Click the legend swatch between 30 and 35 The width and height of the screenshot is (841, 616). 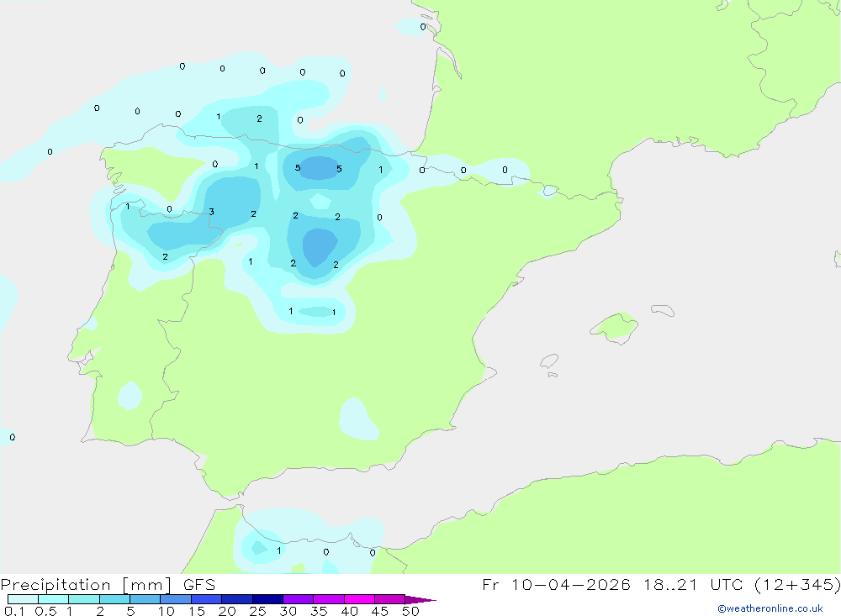[x=299, y=599]
